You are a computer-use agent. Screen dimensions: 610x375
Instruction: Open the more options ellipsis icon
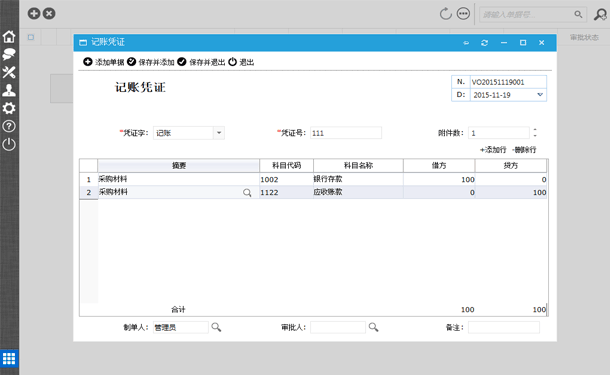[x=463, y=14]
